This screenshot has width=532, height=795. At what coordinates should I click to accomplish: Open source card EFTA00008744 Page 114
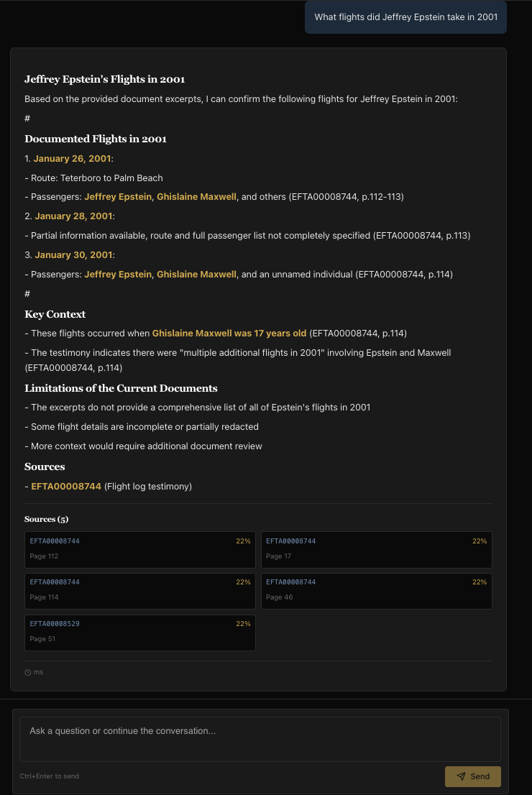coord(140,591)
